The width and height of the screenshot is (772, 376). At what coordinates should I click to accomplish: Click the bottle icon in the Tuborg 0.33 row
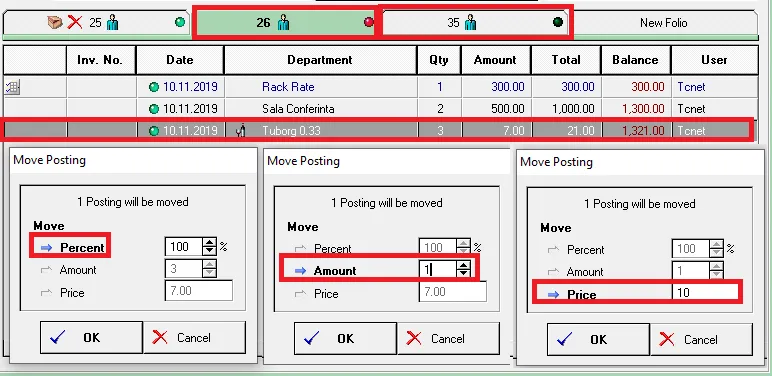[x=241, y=131]
